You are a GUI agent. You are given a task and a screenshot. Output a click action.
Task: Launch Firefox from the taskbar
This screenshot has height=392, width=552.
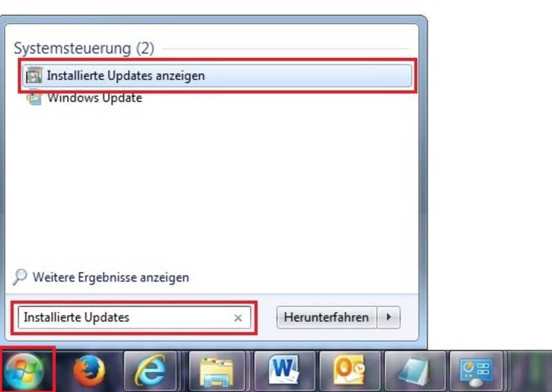click(89, 371)
